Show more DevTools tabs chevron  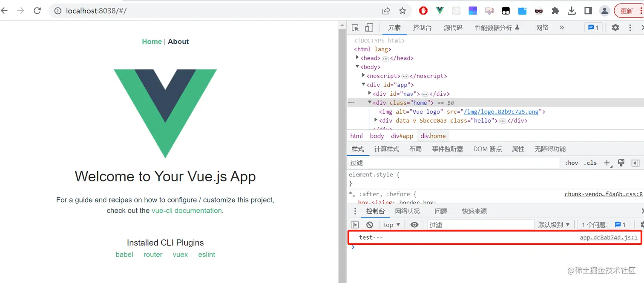point(562,28)
